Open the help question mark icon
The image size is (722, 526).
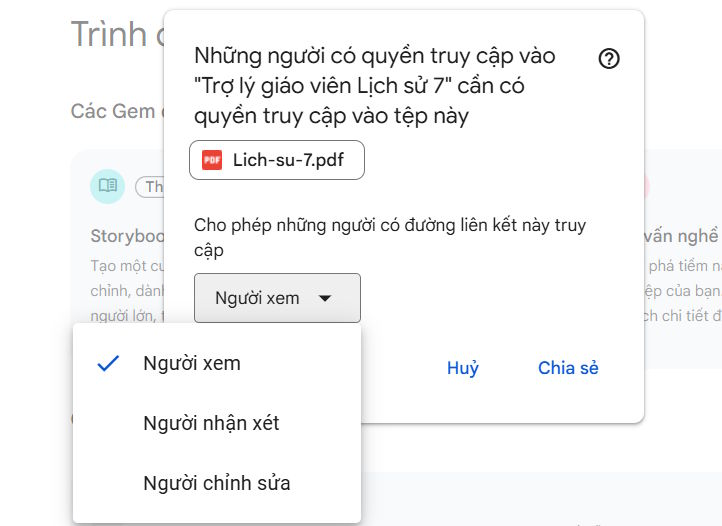[609, 58]
